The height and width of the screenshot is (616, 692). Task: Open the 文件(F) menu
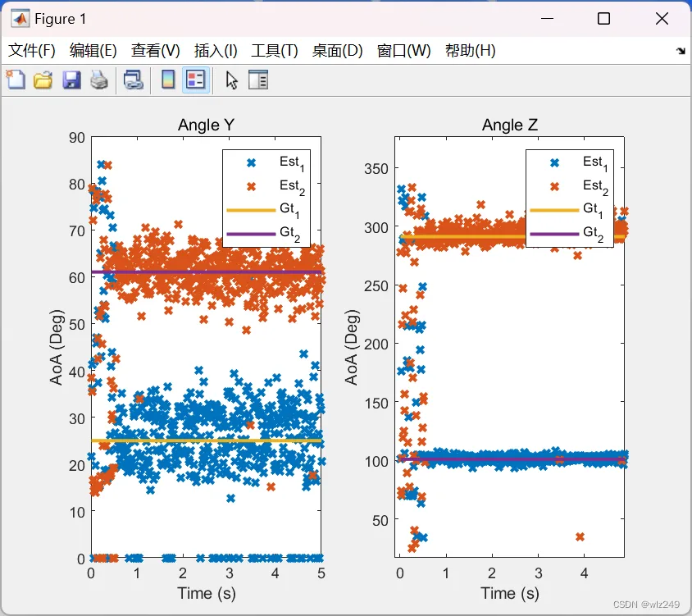click(x=32, y=51)
